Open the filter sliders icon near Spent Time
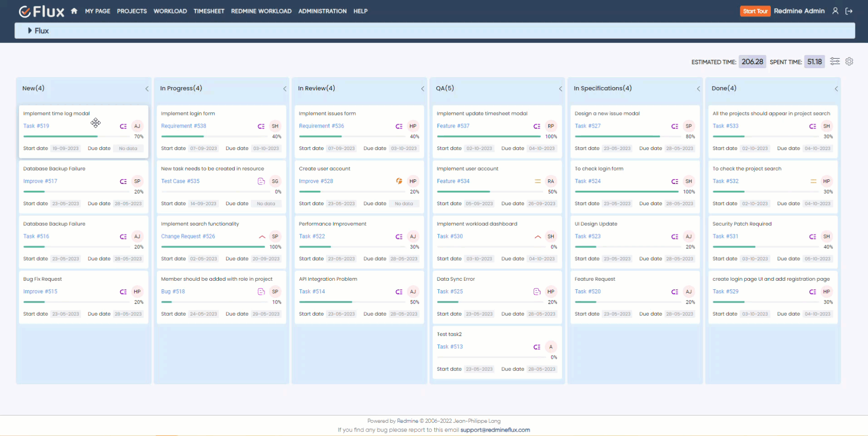 (x=835, y=61)
